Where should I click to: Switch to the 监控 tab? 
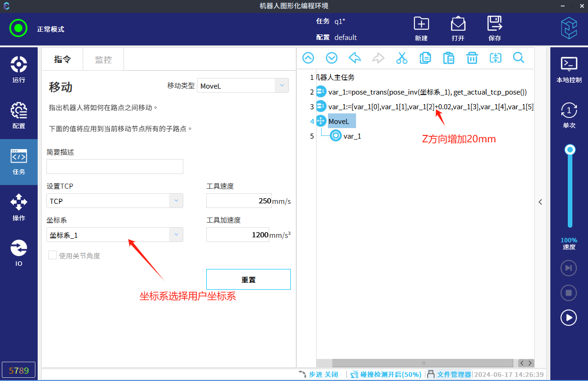point(103,60)
